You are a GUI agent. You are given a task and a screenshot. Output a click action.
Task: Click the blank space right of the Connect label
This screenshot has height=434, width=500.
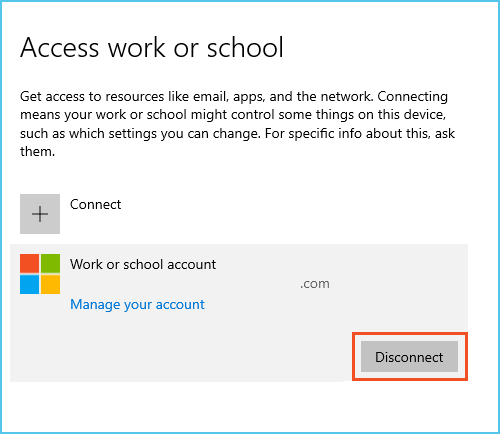tap(293, 213)
